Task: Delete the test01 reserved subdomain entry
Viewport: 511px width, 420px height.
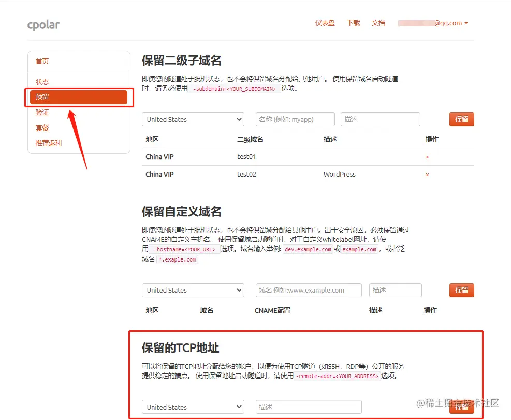Action: [427, 156]
